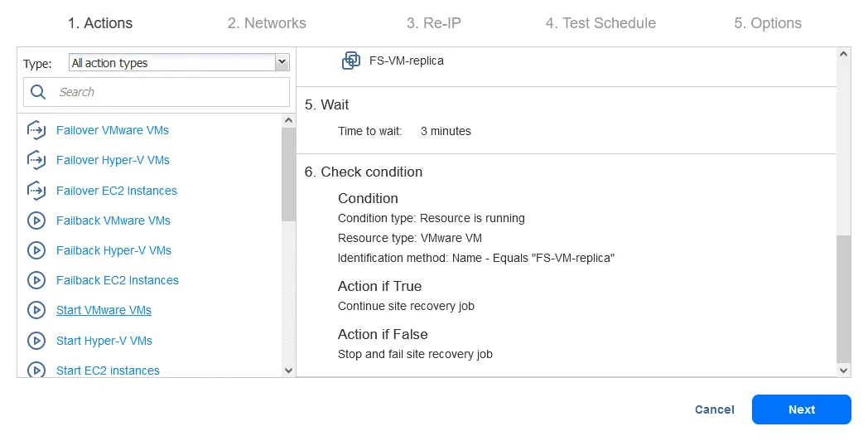Cancel the site recovery wizard
The image size is (868, 441).
pos(714,409)
